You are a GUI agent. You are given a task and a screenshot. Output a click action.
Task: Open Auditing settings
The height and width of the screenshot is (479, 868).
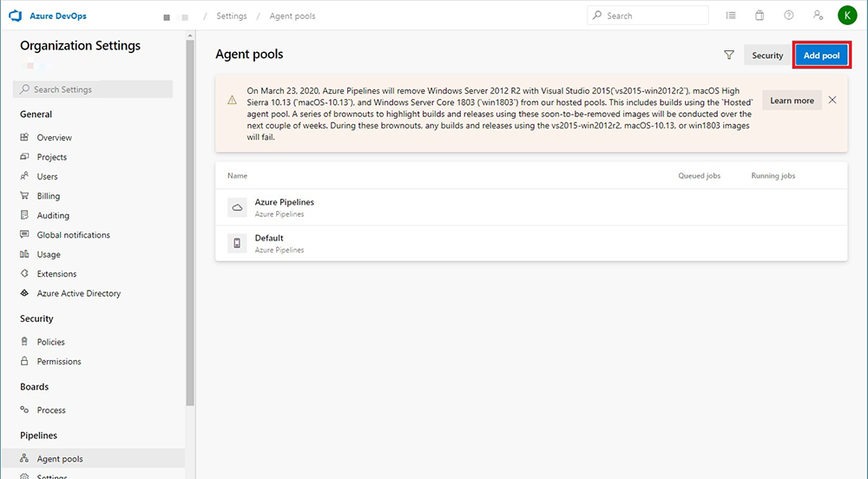53,215
